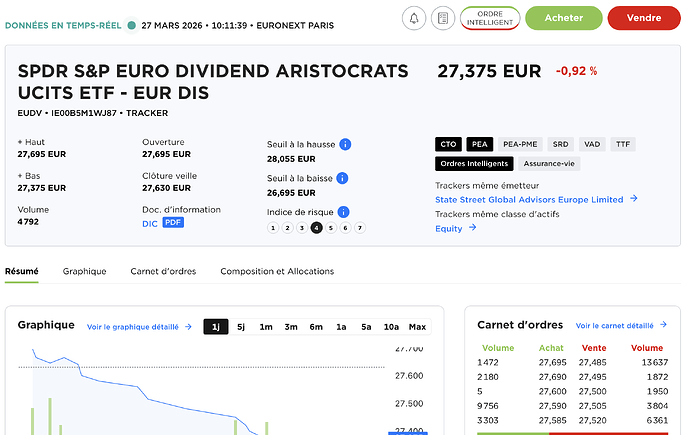Viewport: 690px width, 435px height.
Task: Open State Street Global Advisors Europe Limited link
Action: tap(529, 200)
